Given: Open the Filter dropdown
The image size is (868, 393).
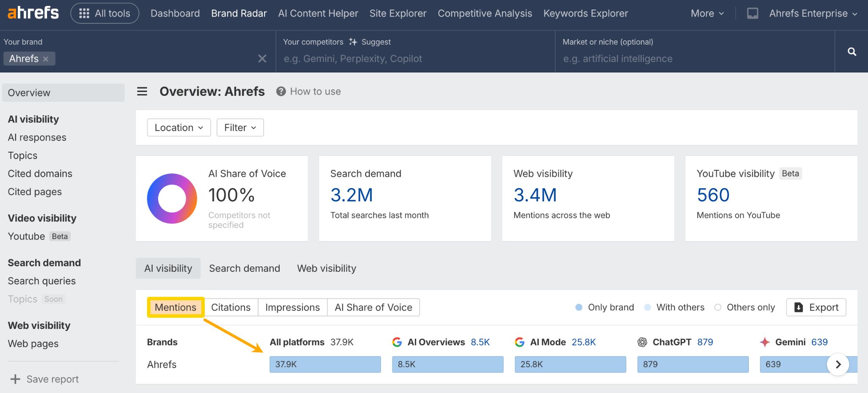Looking at the screenshot, I should click(x=240, y=128).
